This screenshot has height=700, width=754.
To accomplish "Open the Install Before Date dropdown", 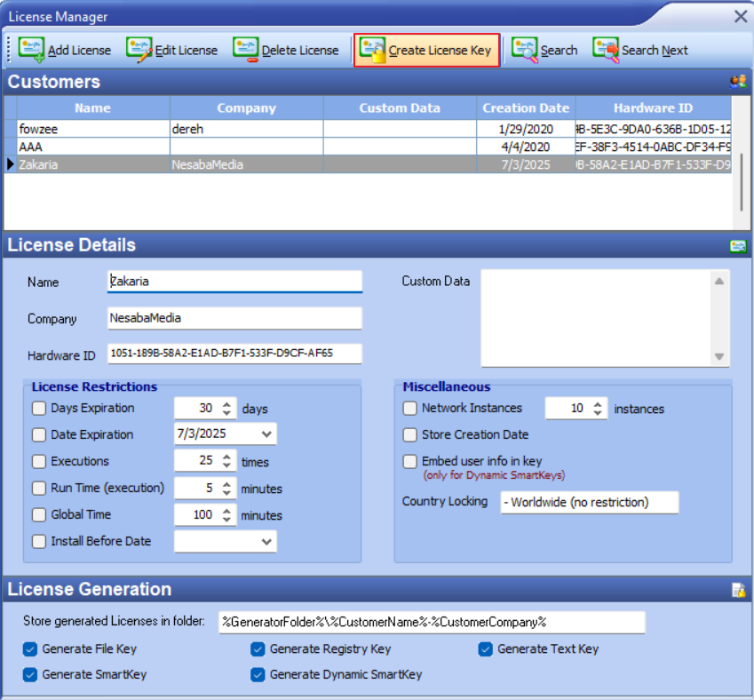I will coord(266,541).
